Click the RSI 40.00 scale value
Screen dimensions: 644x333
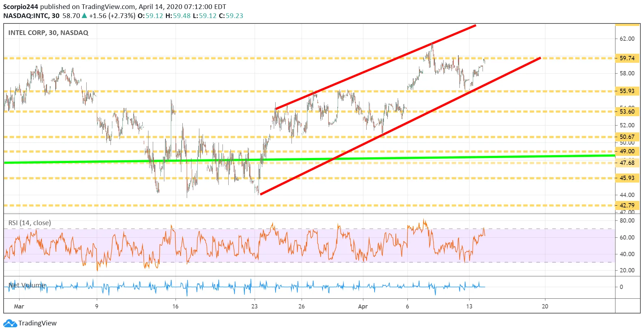[x=627, y=254]
